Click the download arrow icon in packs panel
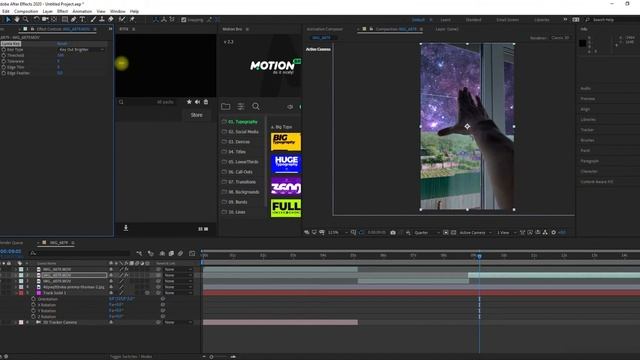The image size is (640, 360). coord(126,228)
